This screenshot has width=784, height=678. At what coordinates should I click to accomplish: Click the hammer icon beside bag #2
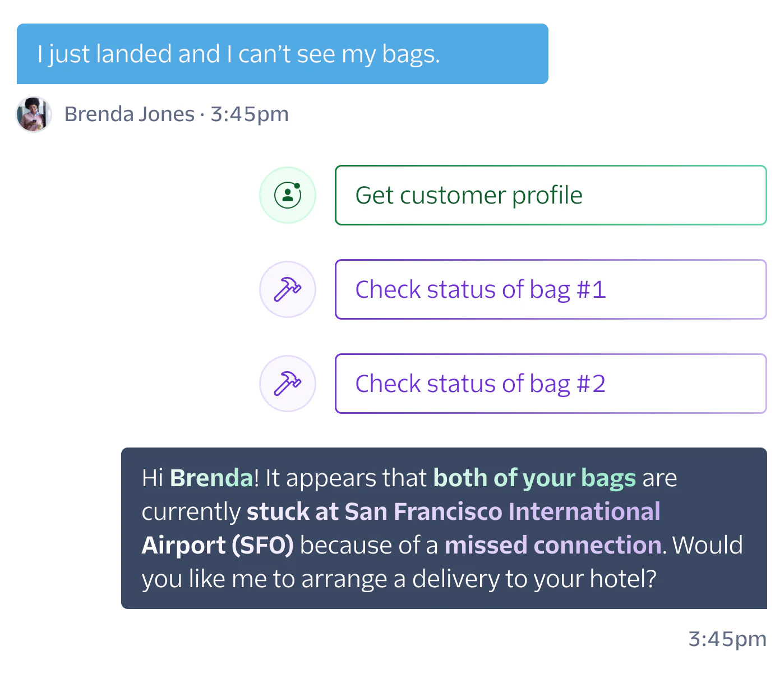[x=288, y=384]
